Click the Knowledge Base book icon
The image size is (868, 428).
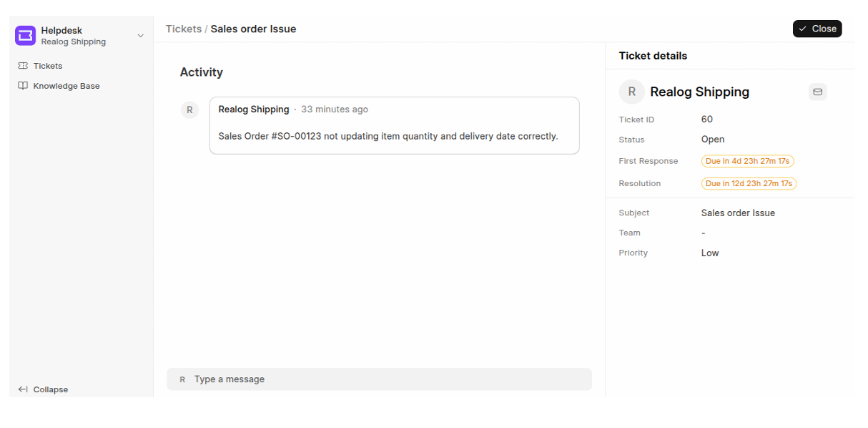tap(23, 86)
